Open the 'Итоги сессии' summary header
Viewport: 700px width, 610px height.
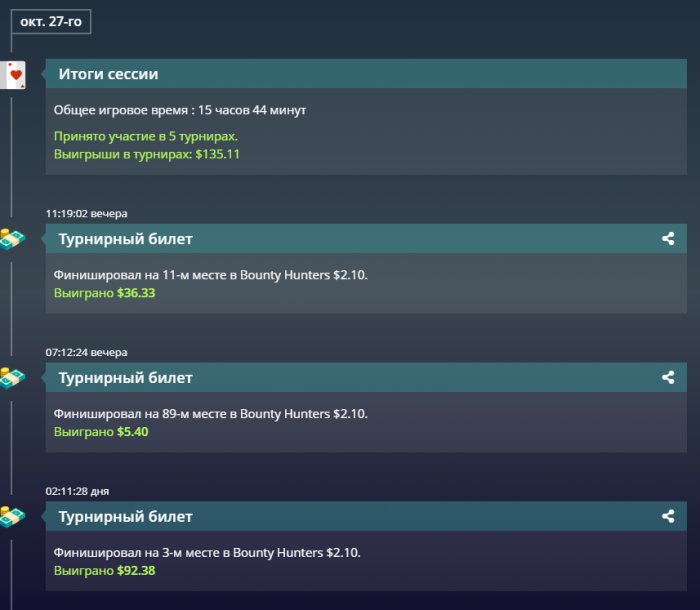108,74
